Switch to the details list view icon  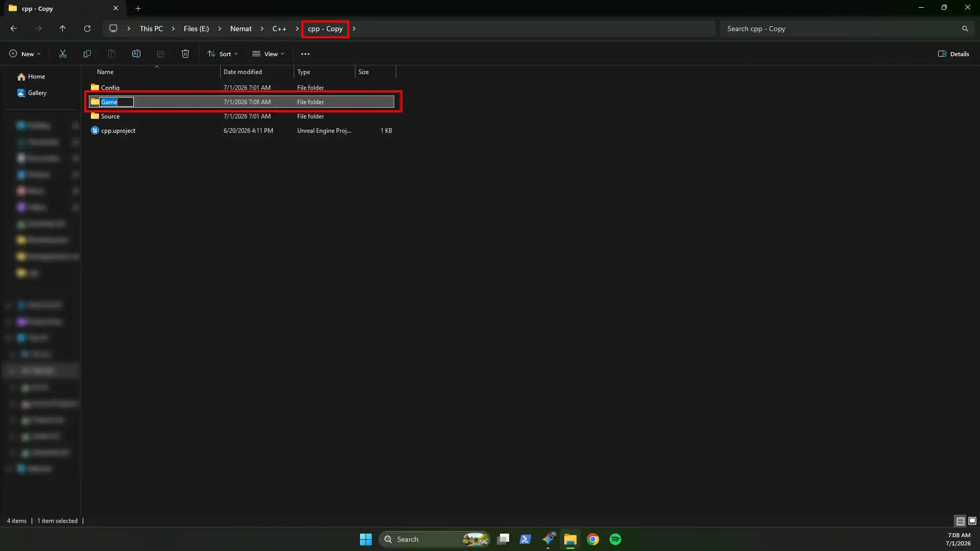click(x=960, y=521)
